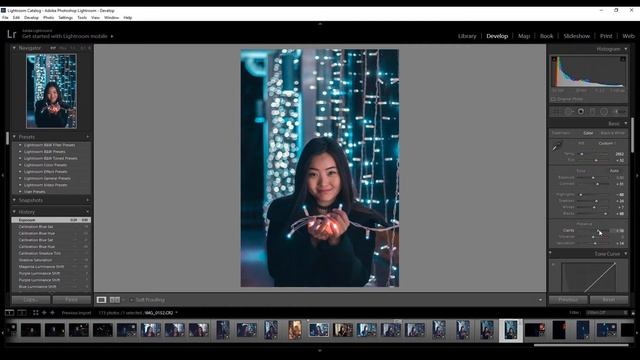
Task: Switch to the Slideshow module
Action: coord(576,36)
